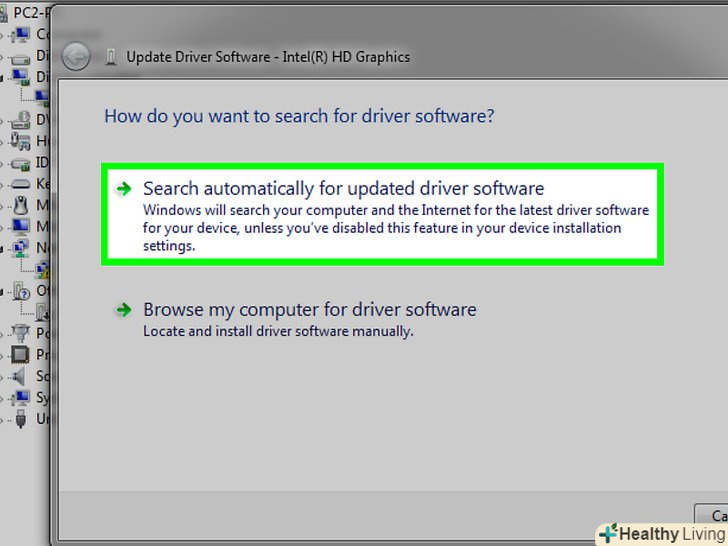Expand the Processors node in Device Manager
This screenshot has width=728, height=546.
click(x=2, y=356)
